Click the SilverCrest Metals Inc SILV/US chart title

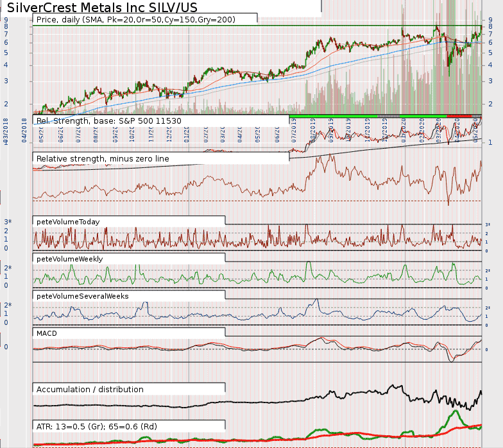[102, 7]
